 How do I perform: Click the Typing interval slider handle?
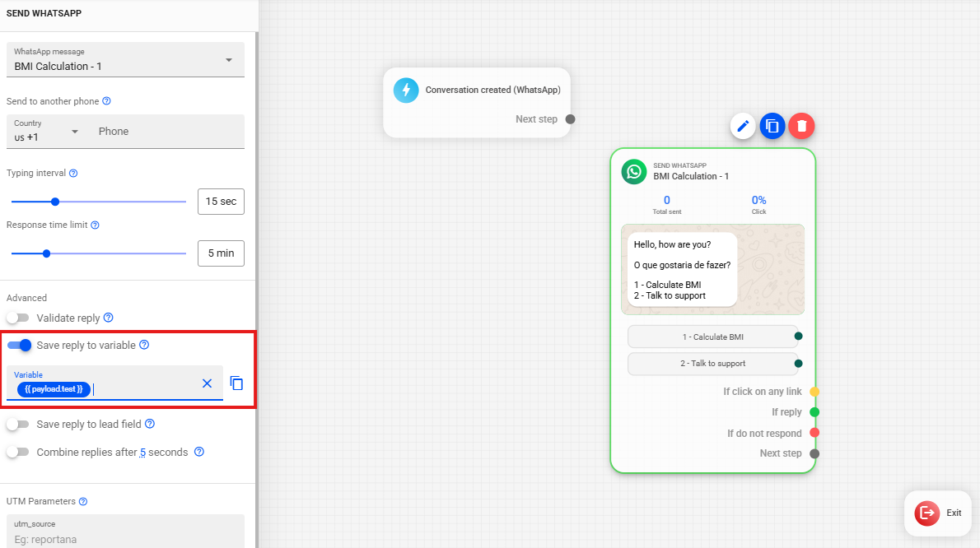pyautogui.click(x=55, y=202)
